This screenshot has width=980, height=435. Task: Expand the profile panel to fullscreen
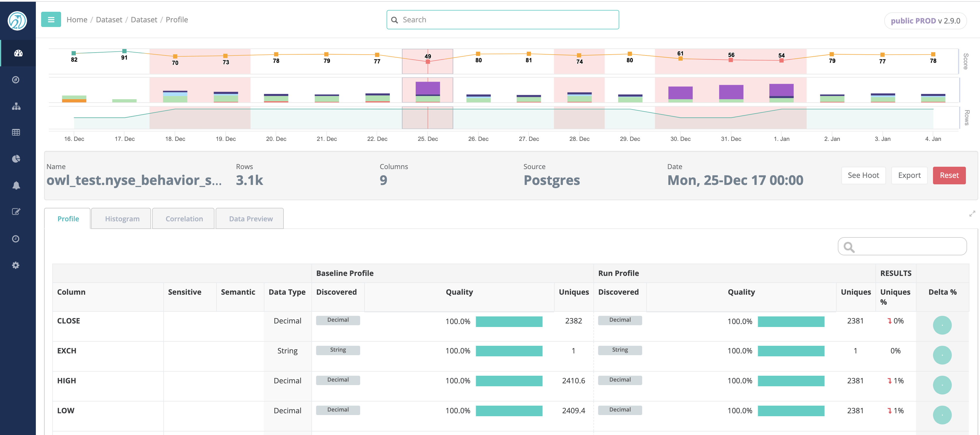tap(972, 214)
